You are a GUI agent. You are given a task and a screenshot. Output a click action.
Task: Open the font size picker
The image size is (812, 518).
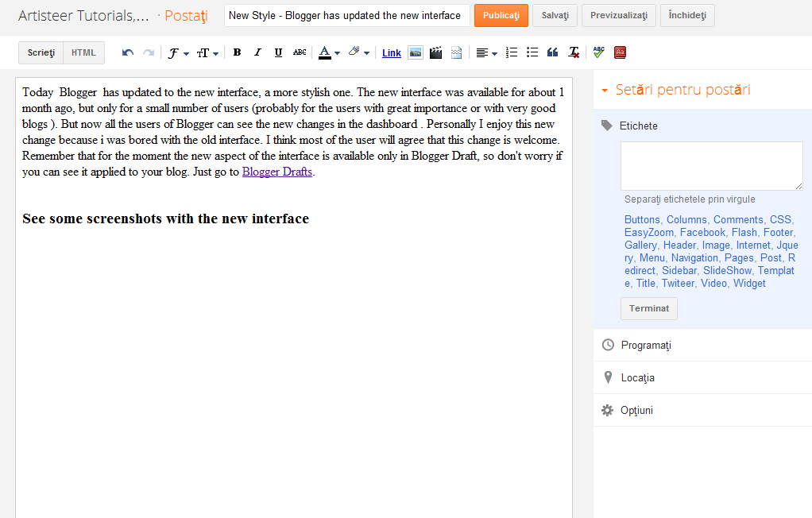point(207,53)
